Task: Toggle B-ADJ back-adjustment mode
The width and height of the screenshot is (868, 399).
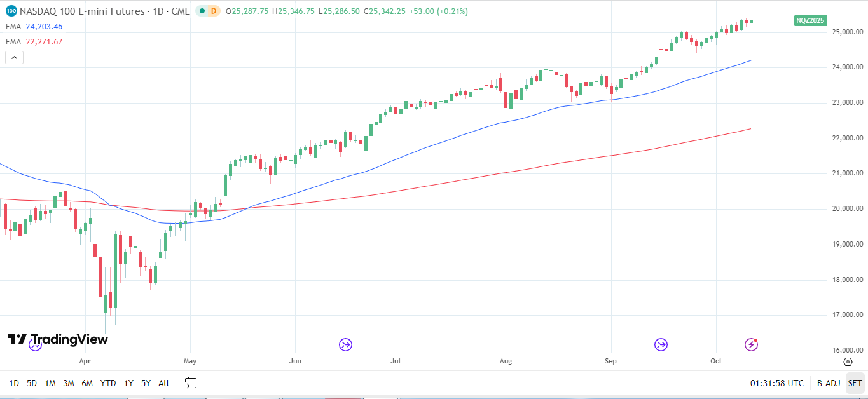Action: point(829,383)
